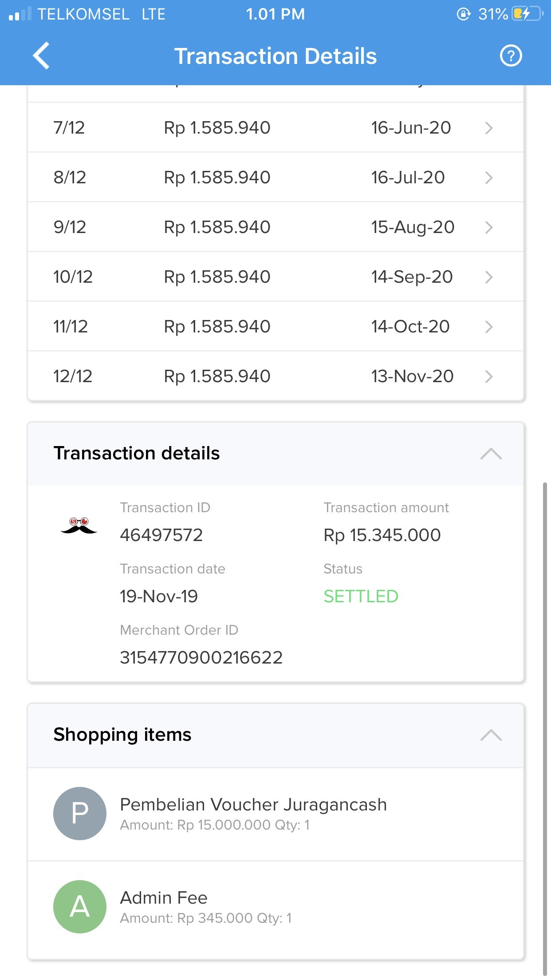This screenshot has height=980, width=551.
Task: Open chevron for installment 12/12
Action: click(x=489, y=376)
